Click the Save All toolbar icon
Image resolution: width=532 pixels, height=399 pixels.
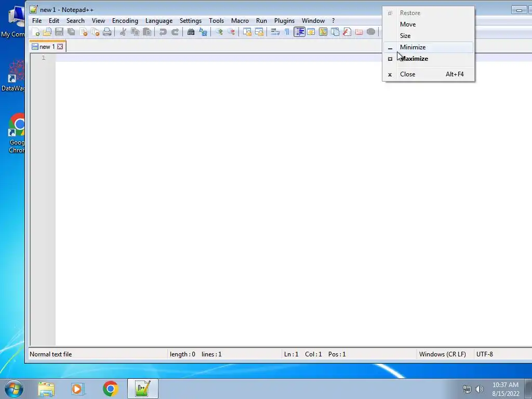click(71, 32)
